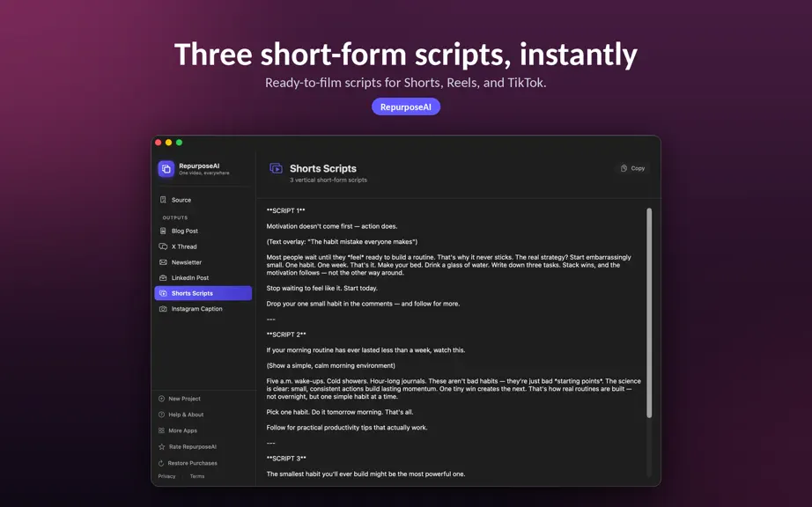Click the clipboard icon in Copy button
812x507 pixels.
pos(624,168)
